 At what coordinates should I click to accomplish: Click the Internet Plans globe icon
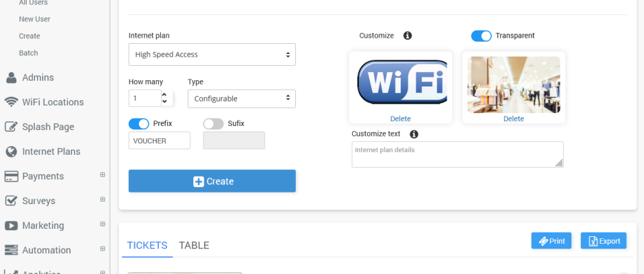point(11,151)
